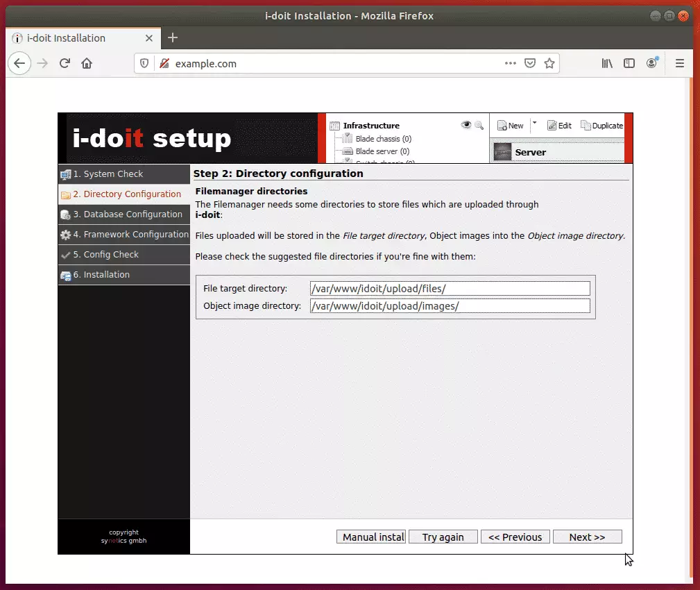
Task: Click the Server thumbnail in banner
Action: click(502, 152)
